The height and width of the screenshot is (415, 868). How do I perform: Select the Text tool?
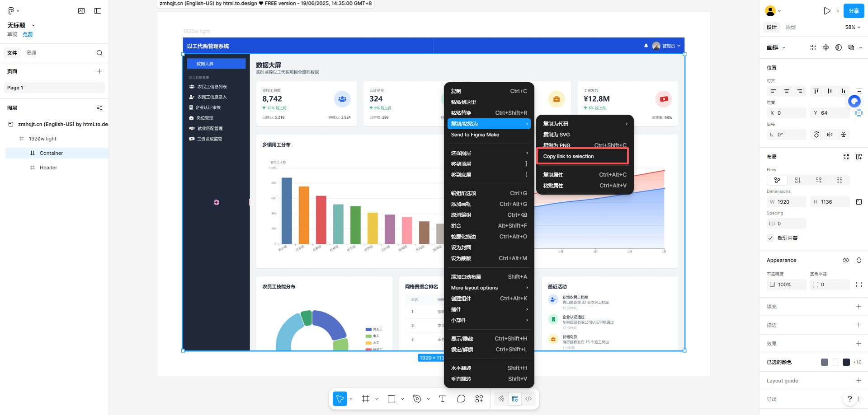[443, 399]
